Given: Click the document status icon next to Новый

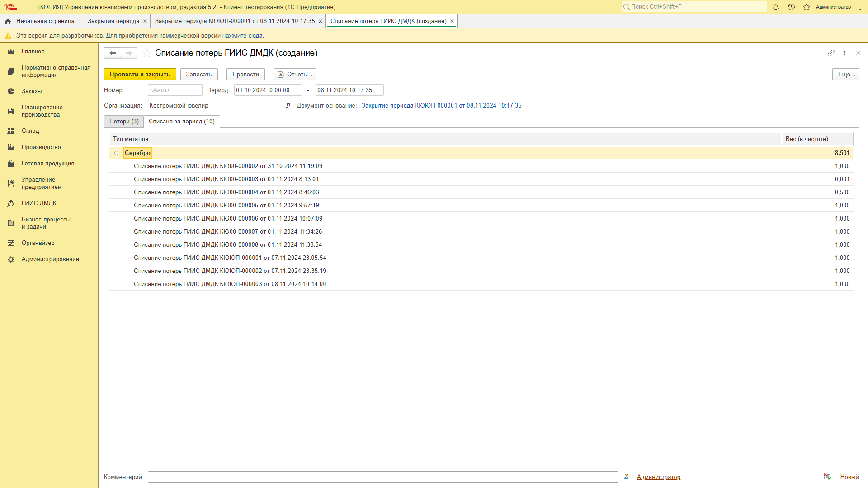Looking at the screenshot, I should (827, 477).
